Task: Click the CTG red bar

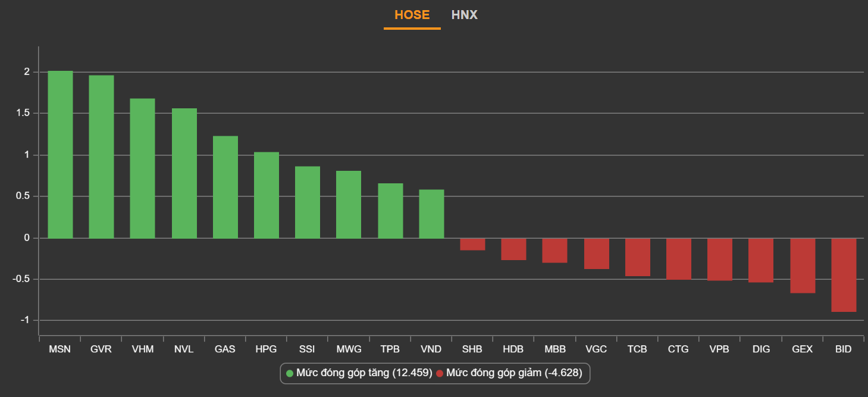Action: coord(678,258)
